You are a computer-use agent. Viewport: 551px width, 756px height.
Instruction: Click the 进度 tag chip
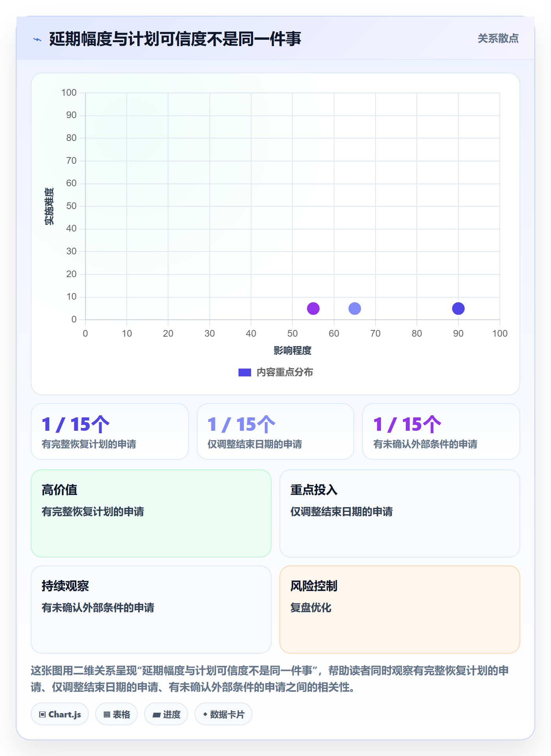(x=166, y=714)
